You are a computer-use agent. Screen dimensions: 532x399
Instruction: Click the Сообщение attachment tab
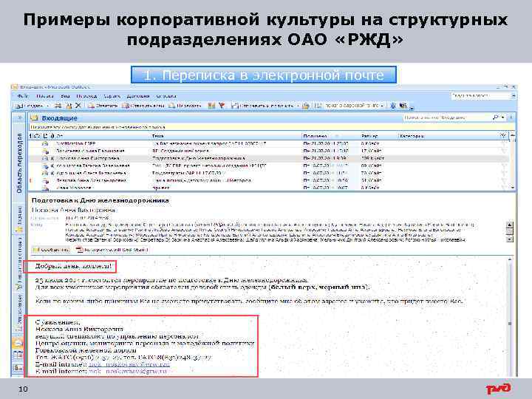pos(51,250)
